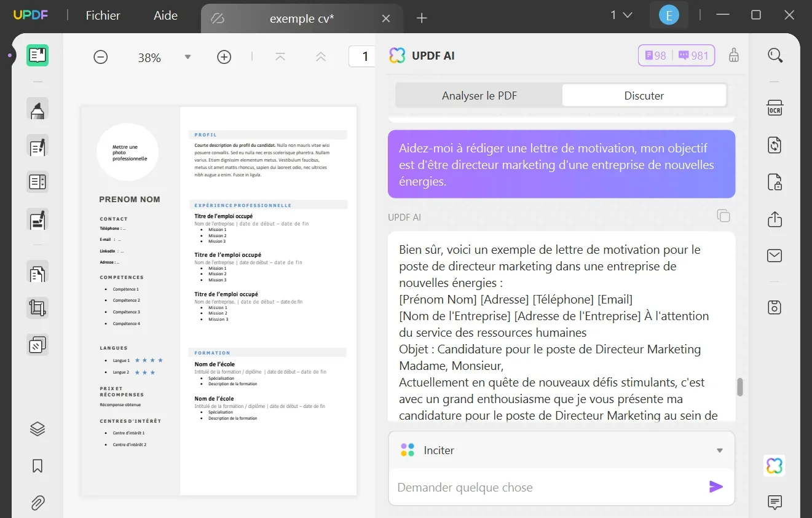
Task: Select the Edit PDF tool
Action: click(x=37, y=146)
